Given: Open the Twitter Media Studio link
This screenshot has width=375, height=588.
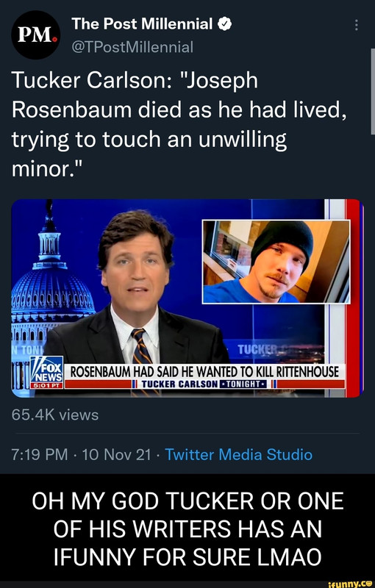Looking at the screenshot, I should [238, 454].
